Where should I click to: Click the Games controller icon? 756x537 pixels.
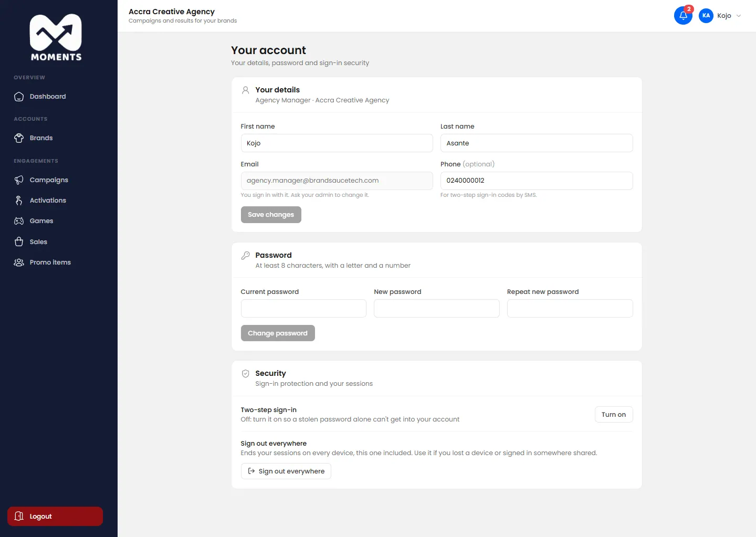[19, 221]
